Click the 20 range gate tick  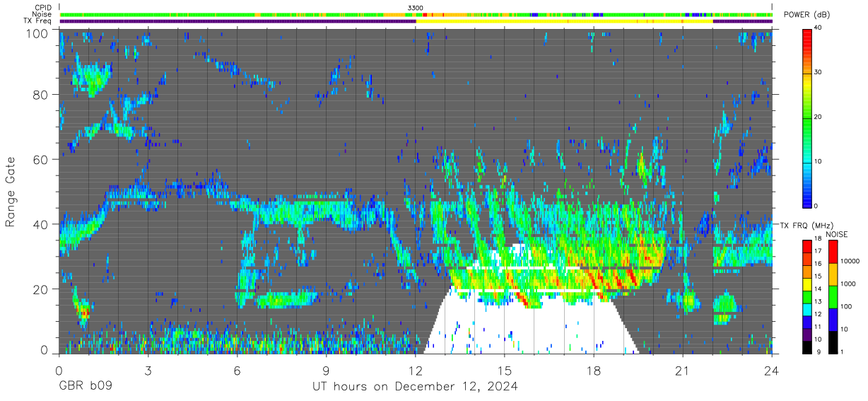point(41,289)
